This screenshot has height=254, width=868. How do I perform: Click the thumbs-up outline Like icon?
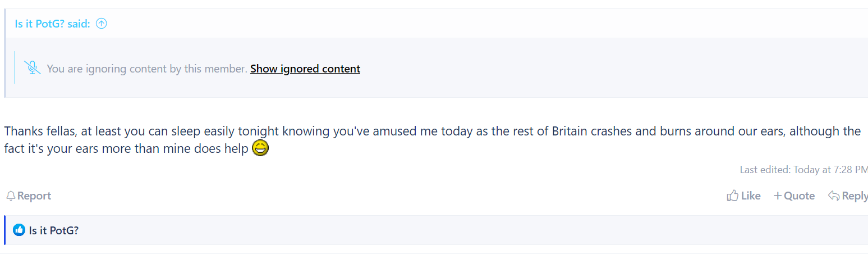pyautogui.click(x=732, y=196)
